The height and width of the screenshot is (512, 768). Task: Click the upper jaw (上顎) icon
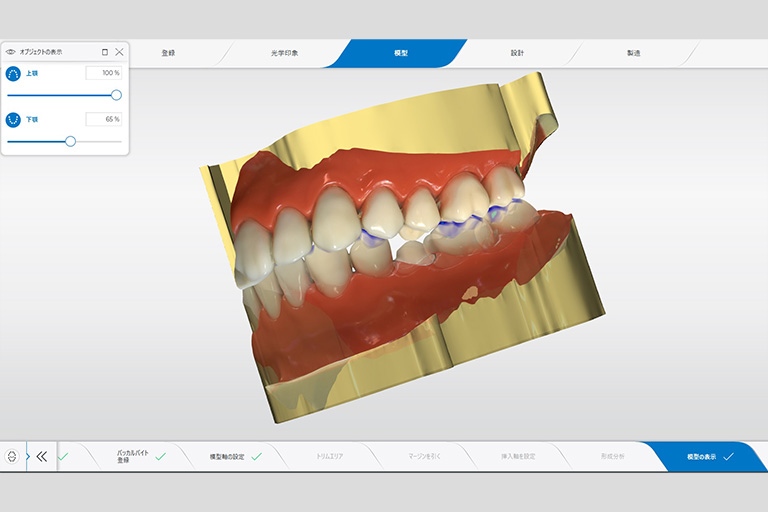point(14,74)
